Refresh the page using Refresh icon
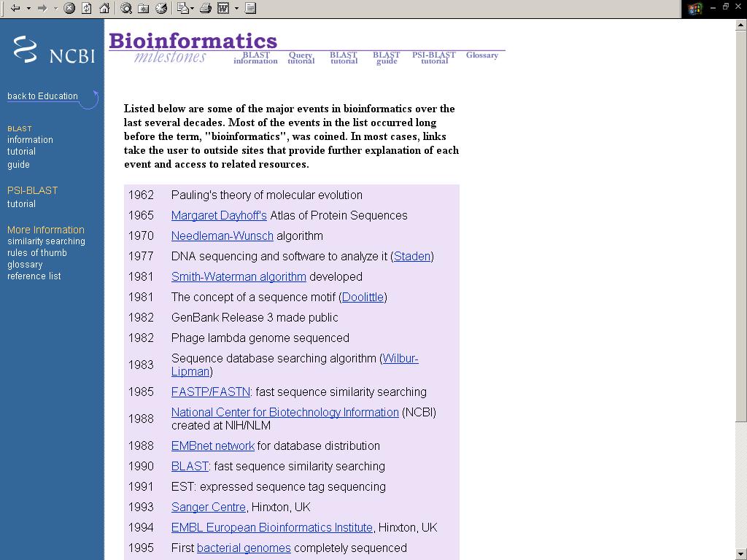The width and height of the screenshot is (747, 560). point(87,8)
